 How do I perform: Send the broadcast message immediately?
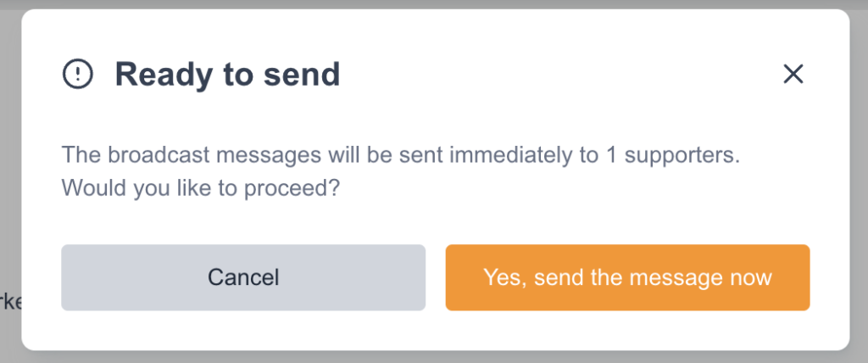point(627,277)
